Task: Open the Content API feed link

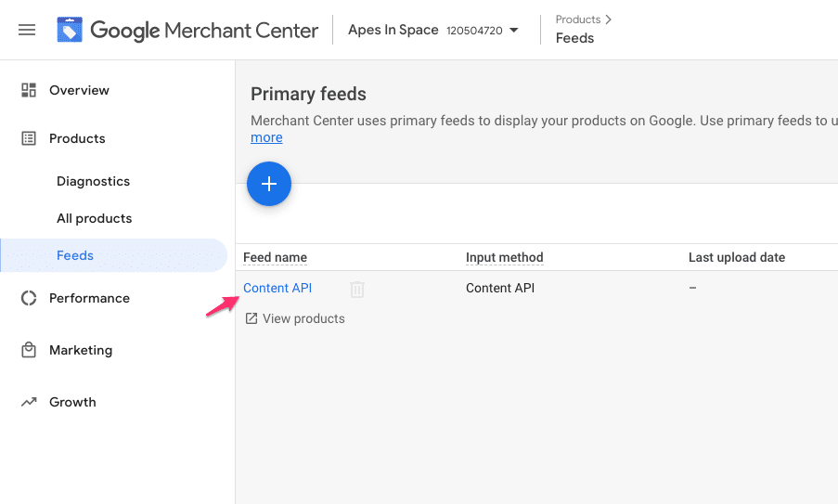Action: (x=277, y=288)
